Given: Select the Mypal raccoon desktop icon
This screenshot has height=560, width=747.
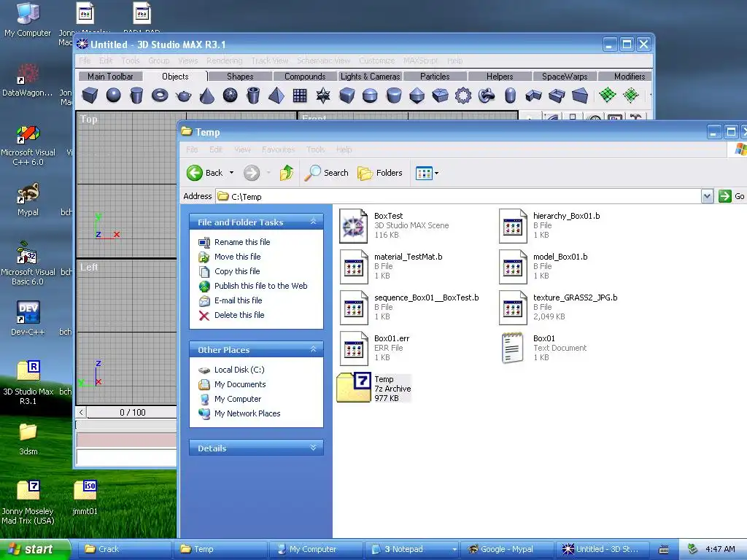Looking at the screenshot, I should (x=28, y=200).
